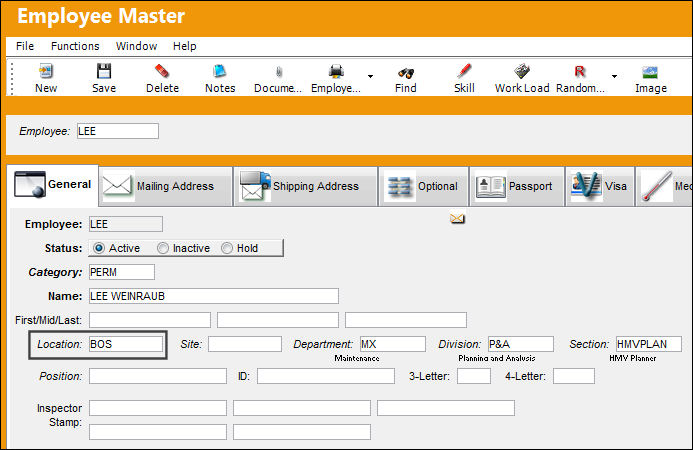Switch to the Passport tab
693x450 pixels.
517,186
